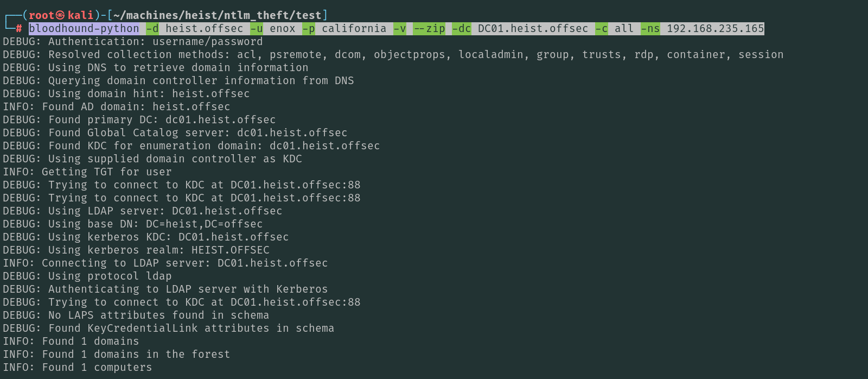Click the working directory path in the prompt
Image resolution: width=868 pixels, height=379 pixels.
[x=217, y=15]
